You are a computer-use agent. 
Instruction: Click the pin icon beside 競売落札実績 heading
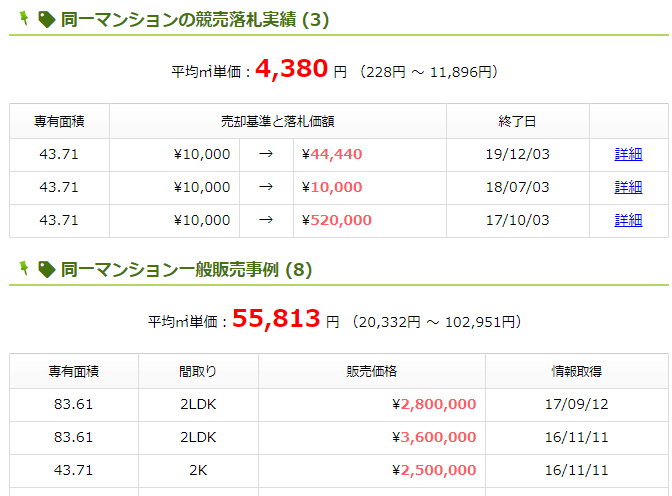(x=24, y=18)
